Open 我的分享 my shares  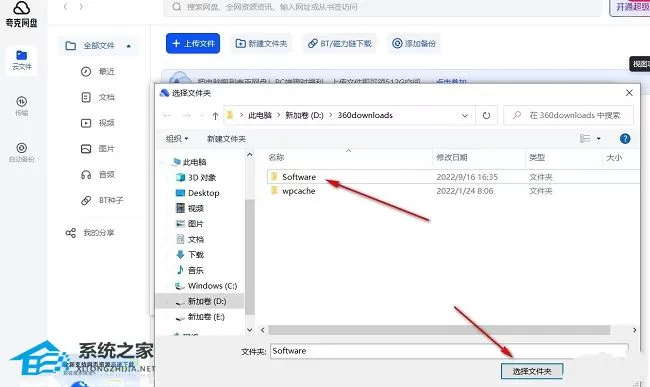(90, 232)
